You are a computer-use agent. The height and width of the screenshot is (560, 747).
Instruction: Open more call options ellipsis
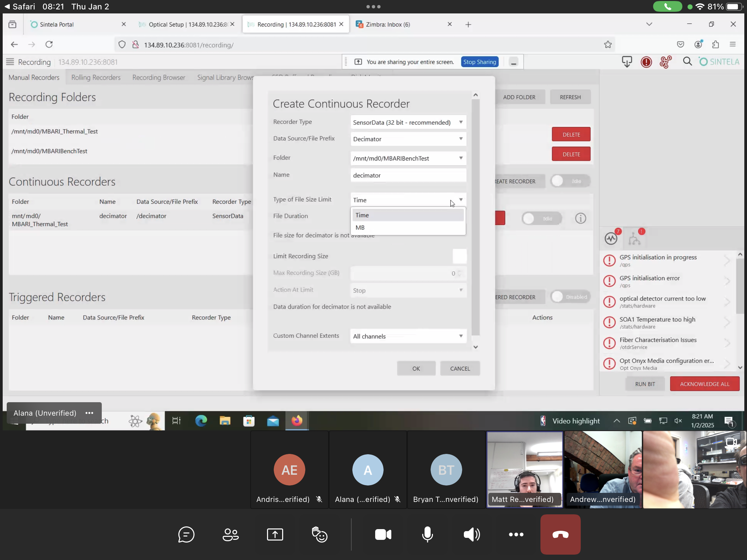(x=516, y=534)
